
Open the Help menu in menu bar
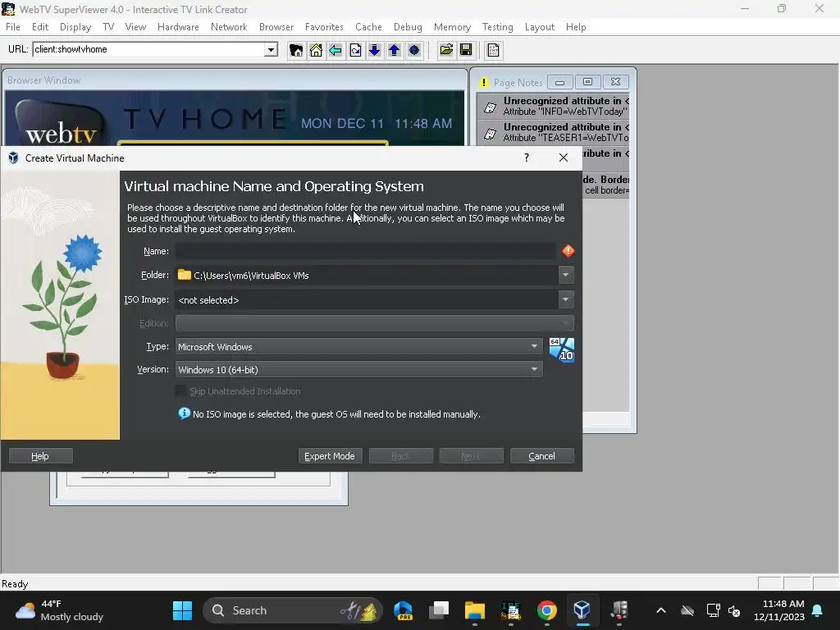576,27
